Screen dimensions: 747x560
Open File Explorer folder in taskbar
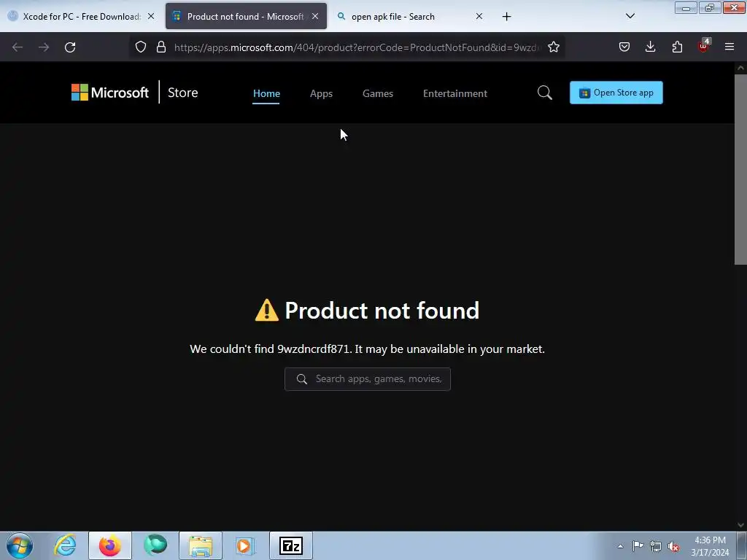pos(201,545)
